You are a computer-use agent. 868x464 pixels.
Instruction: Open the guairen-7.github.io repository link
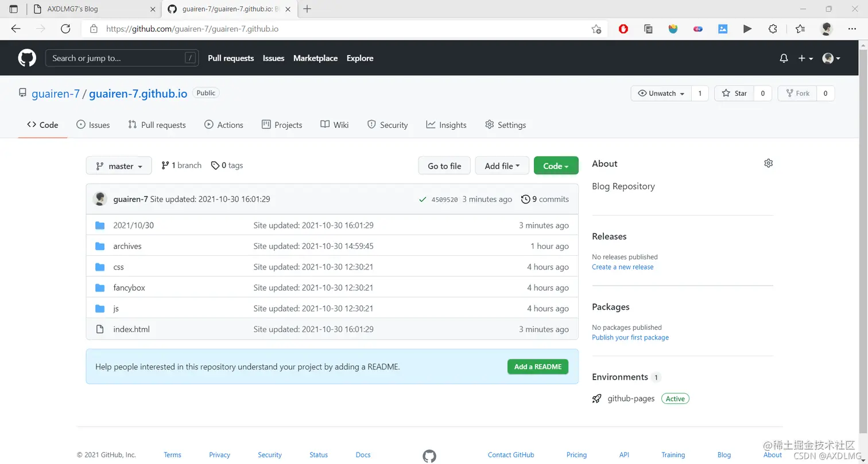[138, 93]
